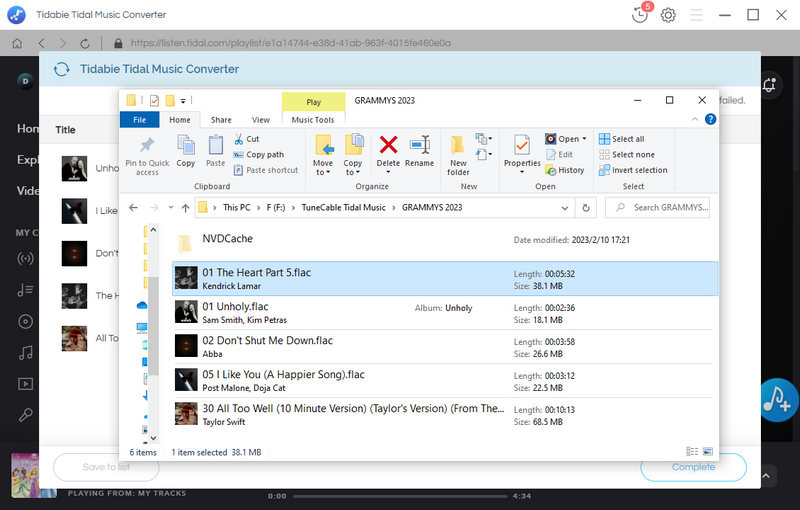Open file History
The width and height of the screenshot is (800, 510).
[x=564, y=170]
